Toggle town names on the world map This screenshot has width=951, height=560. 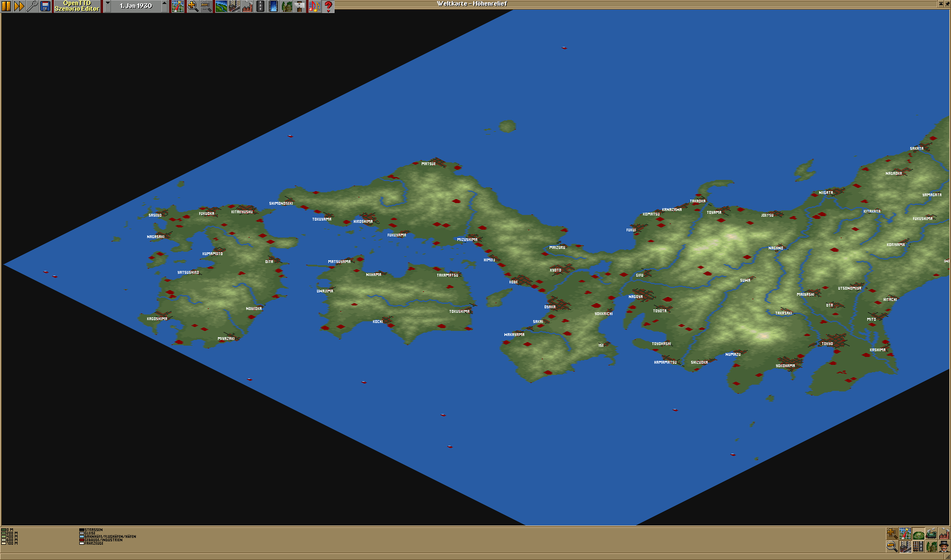tap(905, 546)
